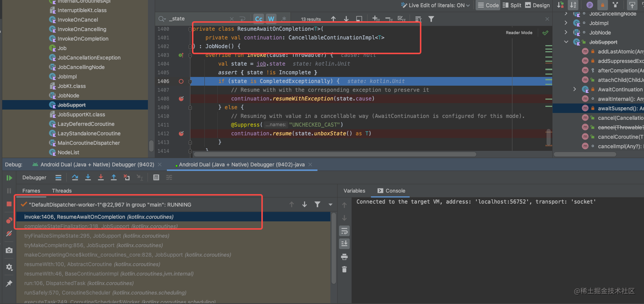The width and height of the screenshot is (644, 304).
Task: Toggle Mute Breakpoints icon
Action: coord(9,233)
